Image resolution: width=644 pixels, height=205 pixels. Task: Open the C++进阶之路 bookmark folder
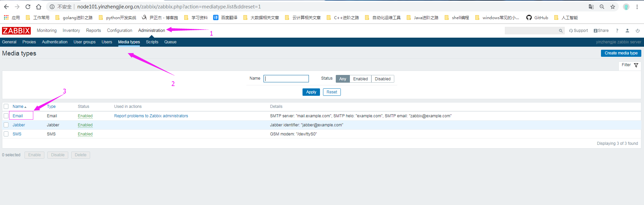[x=343, y=17]
